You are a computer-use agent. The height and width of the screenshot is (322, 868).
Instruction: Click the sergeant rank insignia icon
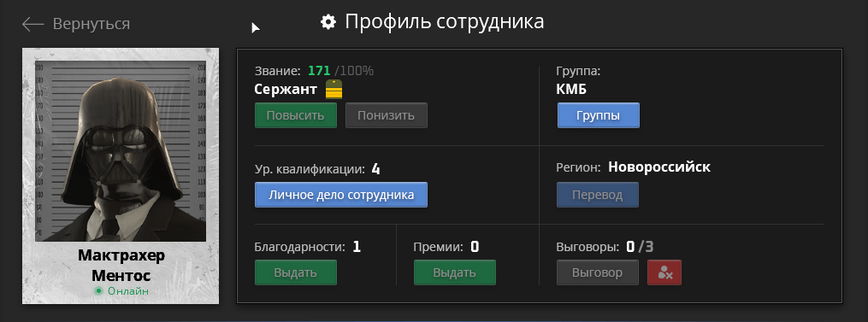[x=334, y=89]
